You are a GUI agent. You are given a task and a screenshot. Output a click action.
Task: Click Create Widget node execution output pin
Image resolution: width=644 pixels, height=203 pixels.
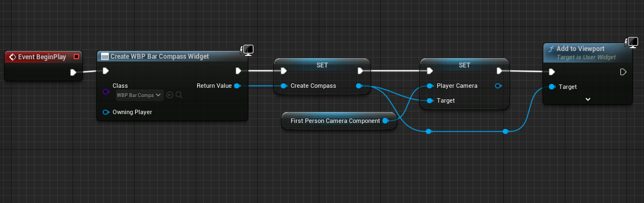click(238, 71)
